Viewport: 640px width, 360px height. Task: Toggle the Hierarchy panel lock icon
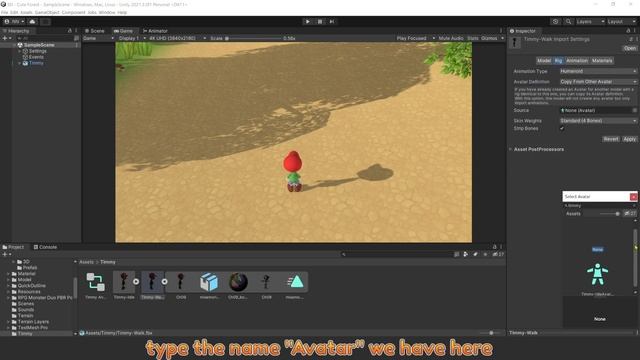pos(69,31)
